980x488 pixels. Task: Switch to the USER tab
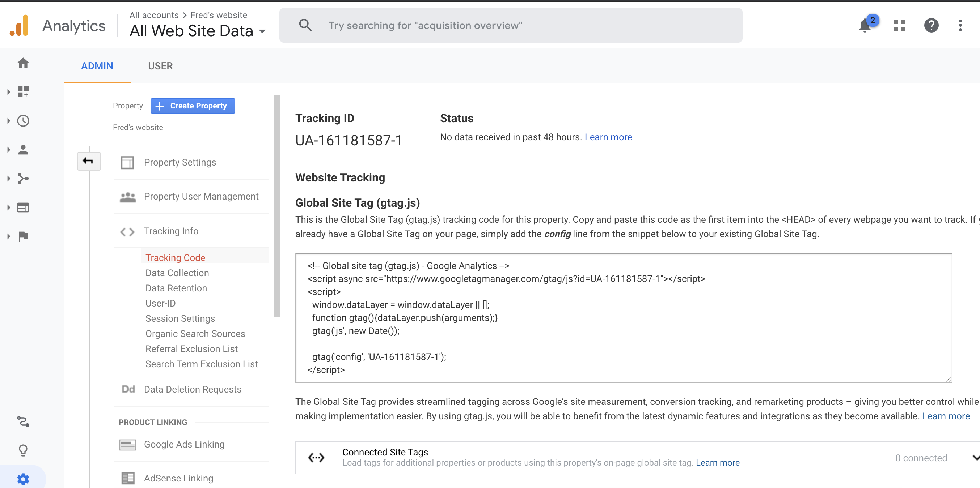(x=160, y=66)
